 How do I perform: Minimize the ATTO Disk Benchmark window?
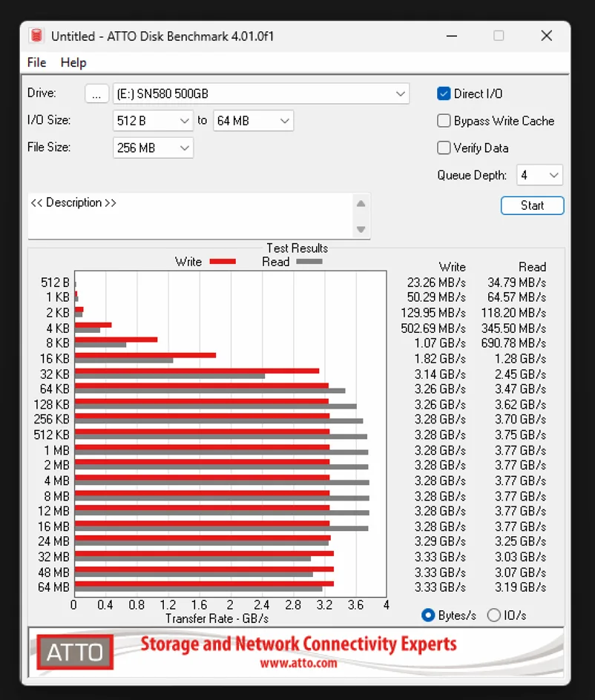(x=452, y=36)
